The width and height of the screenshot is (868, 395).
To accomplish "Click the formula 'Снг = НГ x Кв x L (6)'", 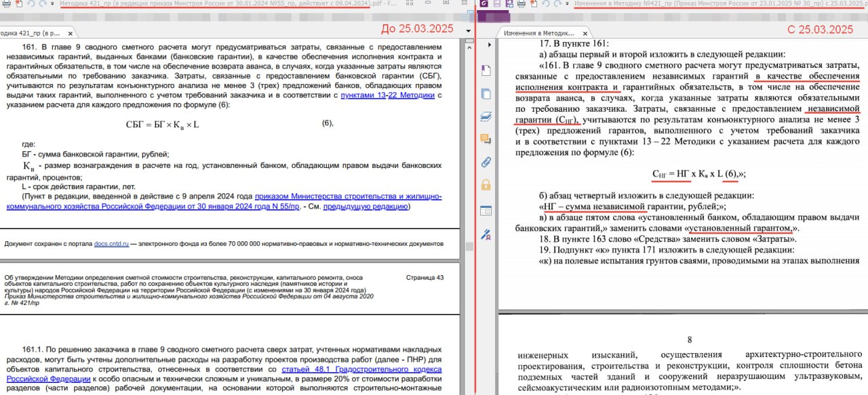I will click(x=698, y=173).
